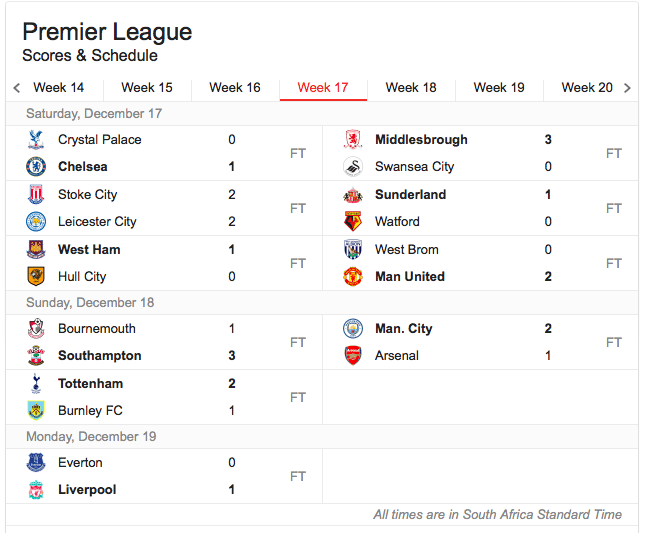This screenshot has width=646, height=533.
Task: Open the Middlesbrough team name link
Action: tap(421, 140)
